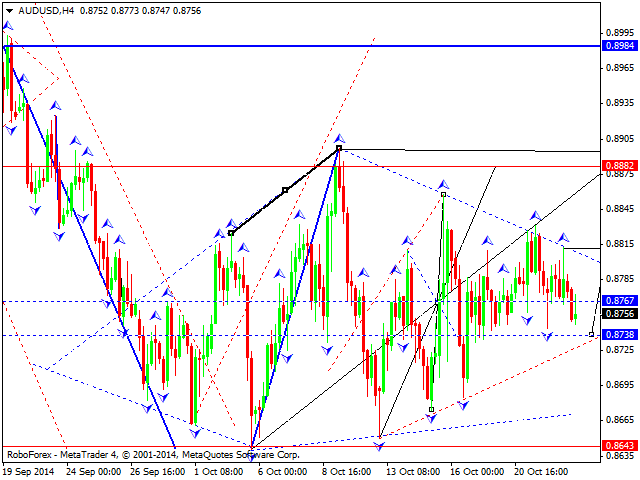Click up fractal arrow above the 8 Oct peak
Screen dimensions: 640x480
(339, 138)
